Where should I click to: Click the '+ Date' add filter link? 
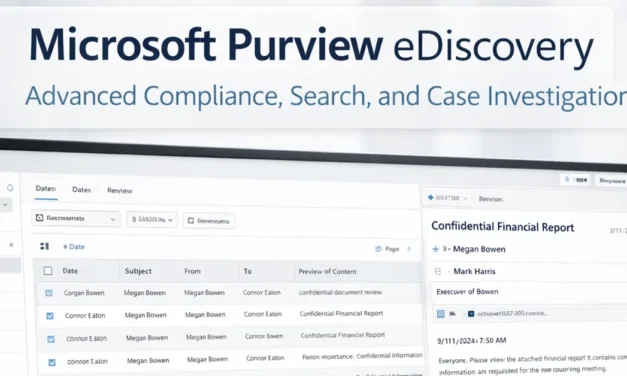tap(74, 246)
